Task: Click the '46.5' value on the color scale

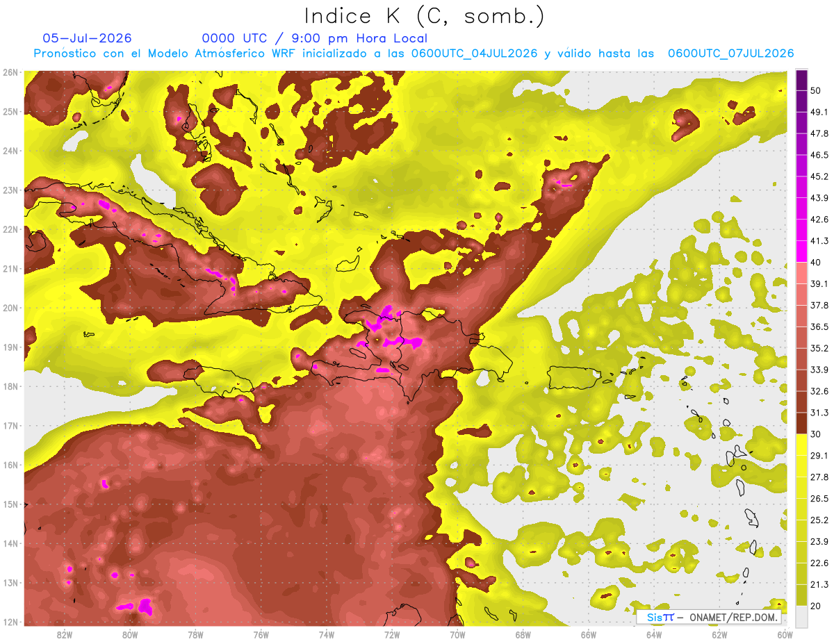Action: pos(819,155)
